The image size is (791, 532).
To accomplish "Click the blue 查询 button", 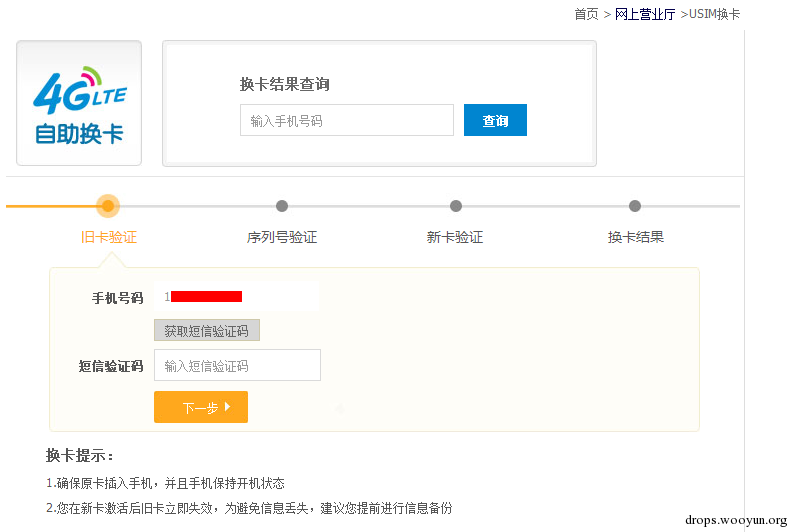I will (495, 120).
